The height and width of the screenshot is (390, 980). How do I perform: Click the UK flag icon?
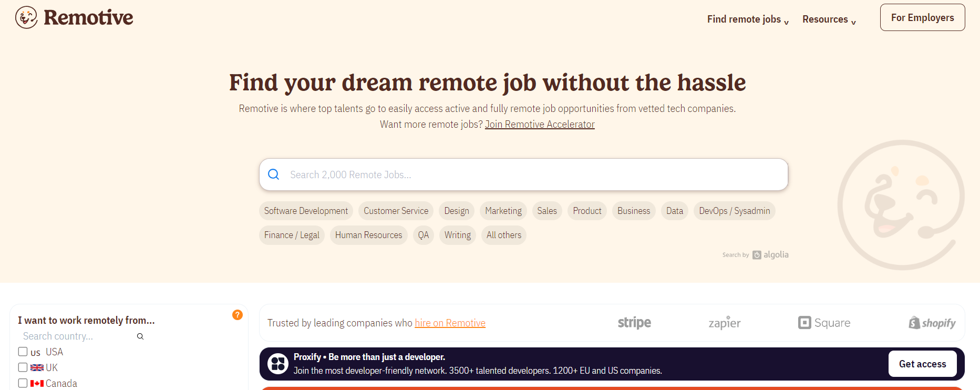pyautogui.click(x=37, y=368)
